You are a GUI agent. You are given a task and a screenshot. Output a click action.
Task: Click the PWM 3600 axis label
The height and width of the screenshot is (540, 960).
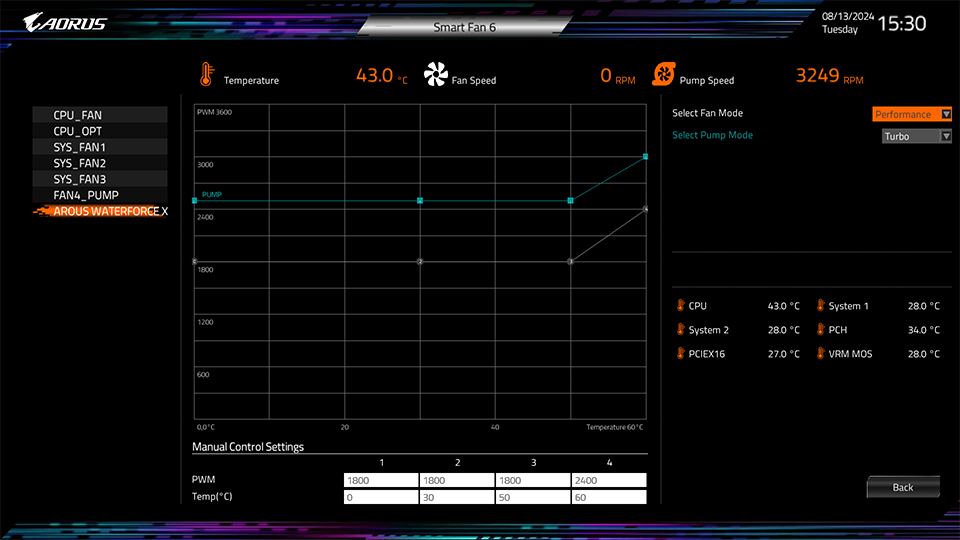pyautogui.click(x=214, y=112)
